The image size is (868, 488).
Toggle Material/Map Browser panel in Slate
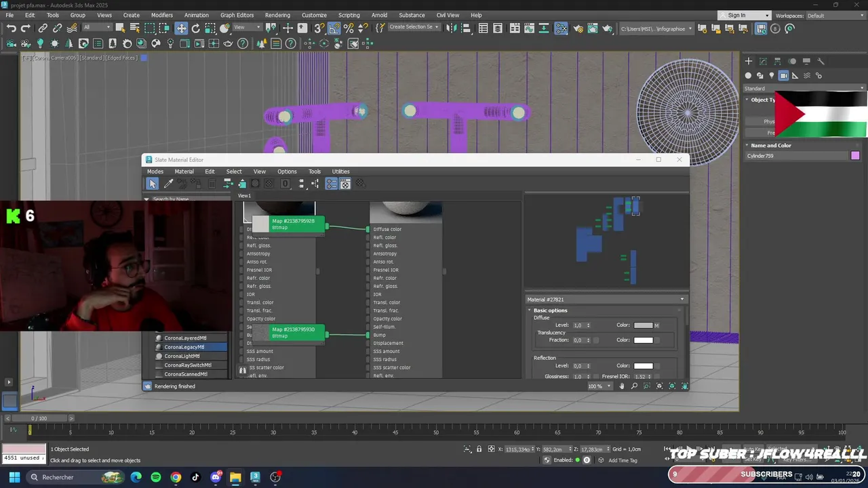(x=332, y=184)
